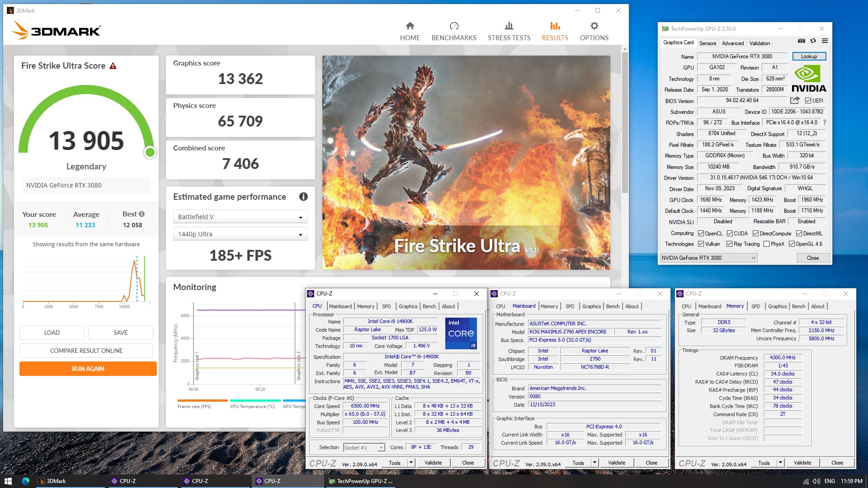The image size is (868, 488).
Task: Click the NVIDIA logo in GPU-Z
Action: click(x=809, y=79)
